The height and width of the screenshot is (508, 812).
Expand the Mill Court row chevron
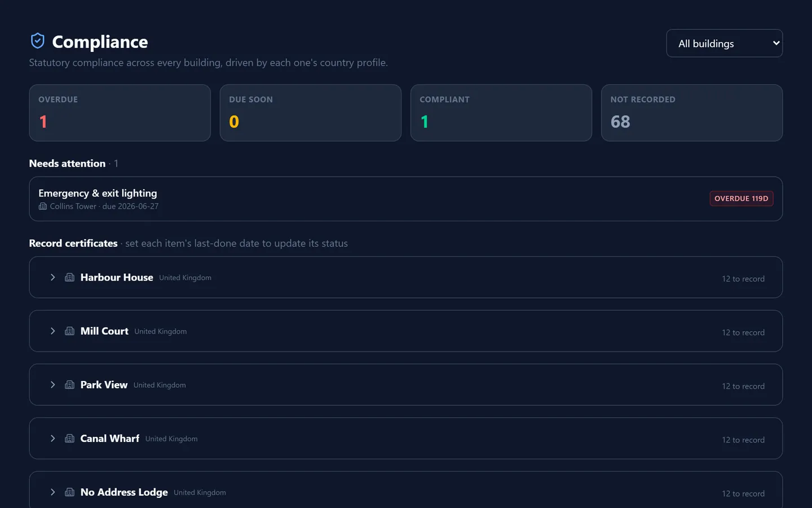click(52, 331)
